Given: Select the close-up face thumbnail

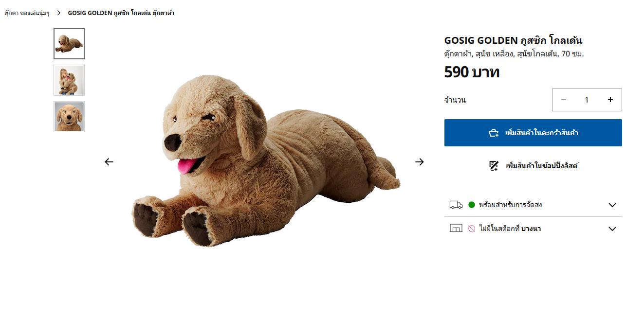Looking at the screenshot, I should coord(69,116).
